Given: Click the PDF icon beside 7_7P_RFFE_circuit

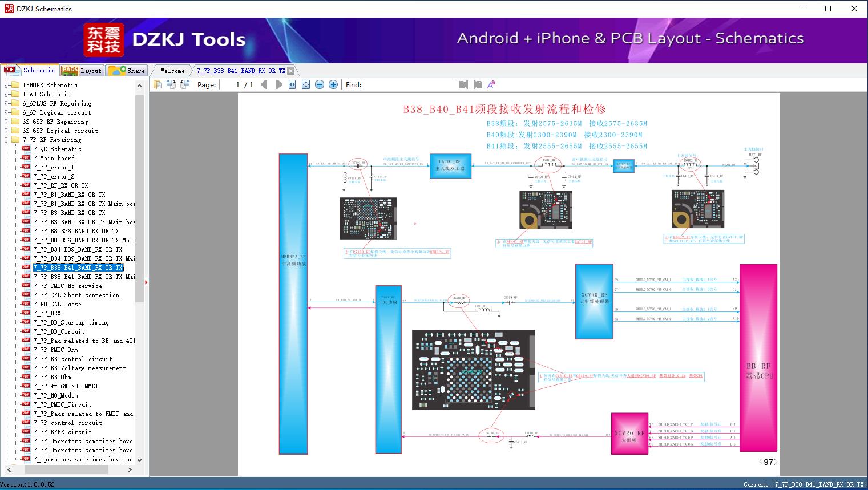Looking at the screenshot, I should (26, 432).
